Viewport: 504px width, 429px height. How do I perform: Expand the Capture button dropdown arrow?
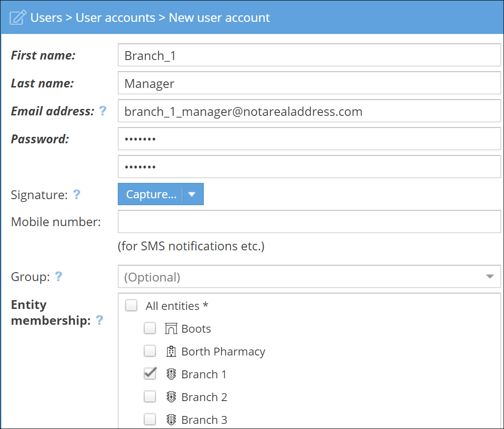click(x=192, y=194)
